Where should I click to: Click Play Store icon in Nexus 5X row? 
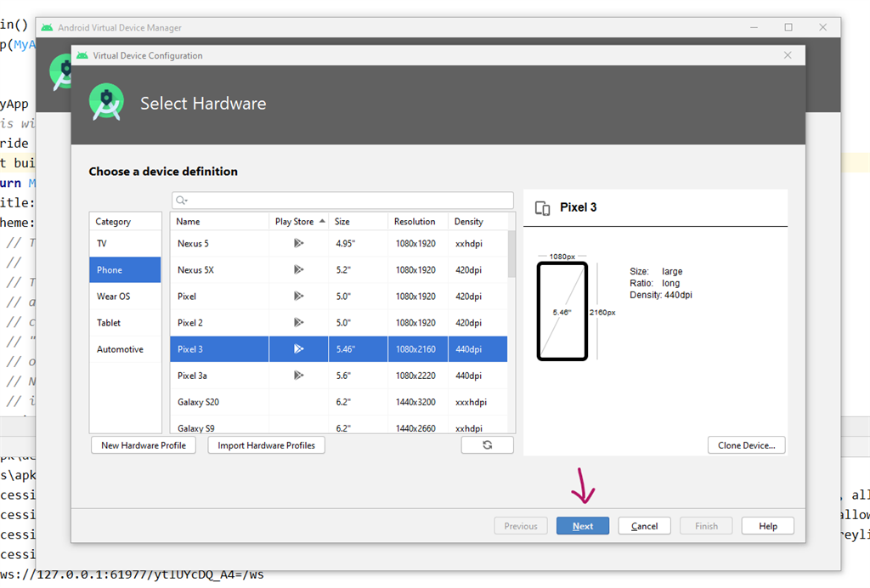coord(298,270)
